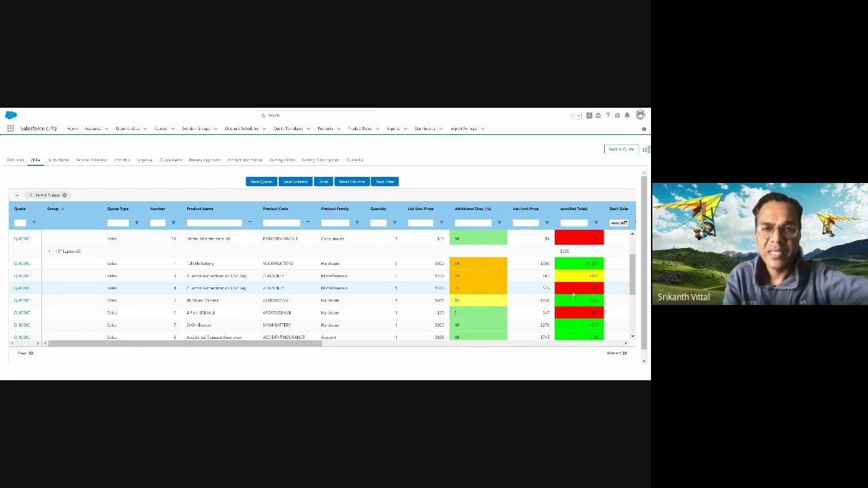Click the Start Date filter date field
This screenshot has width=868, height=488.
tap(620, 223)
